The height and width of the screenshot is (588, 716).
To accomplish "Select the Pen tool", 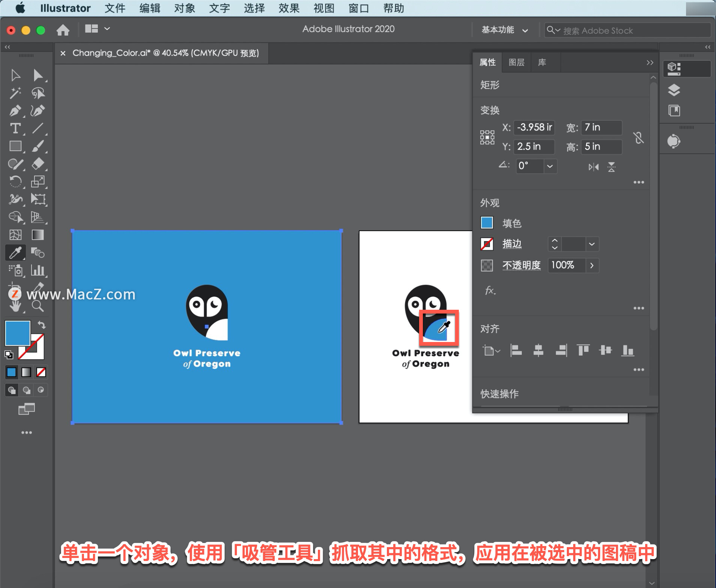I will (15, 111).
